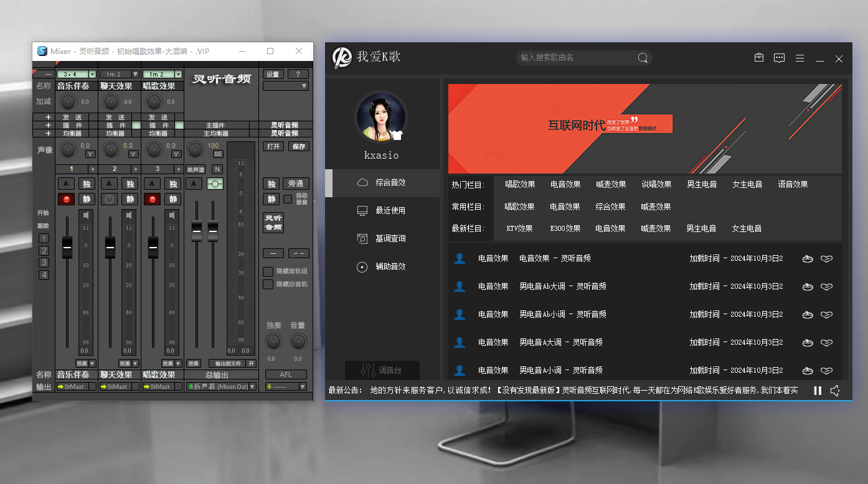The height and width of the screenshot is (484, 868).
Task: Select KTV效果 under 最新栏目
Action: tap(519, 228)
